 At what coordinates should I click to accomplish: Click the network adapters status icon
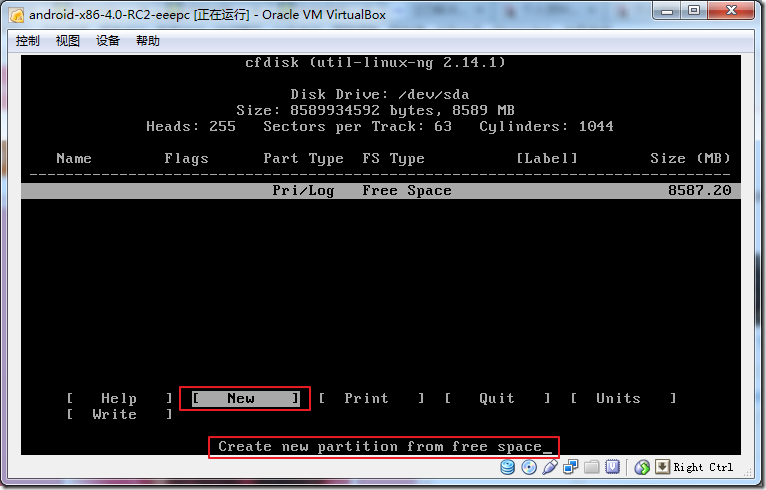click(x=571, y=467)
